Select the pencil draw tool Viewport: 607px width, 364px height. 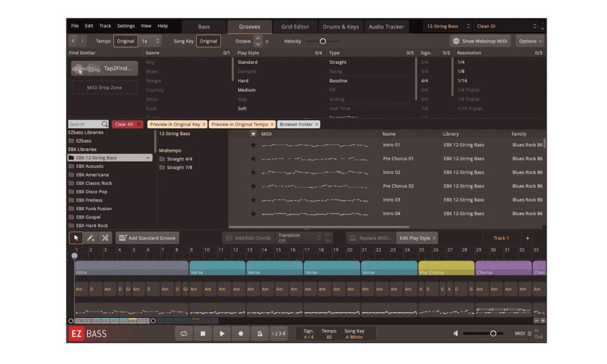click(91, 238)
